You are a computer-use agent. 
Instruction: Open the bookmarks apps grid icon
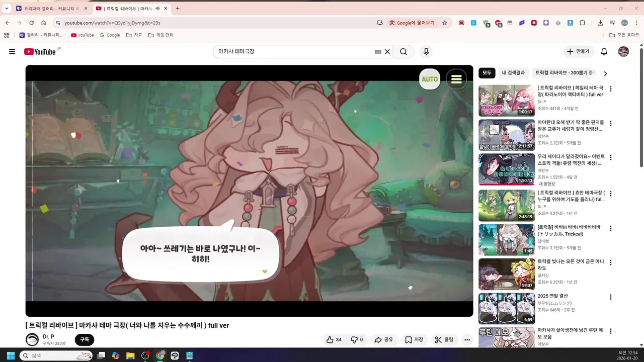click(x=7, y=35)
